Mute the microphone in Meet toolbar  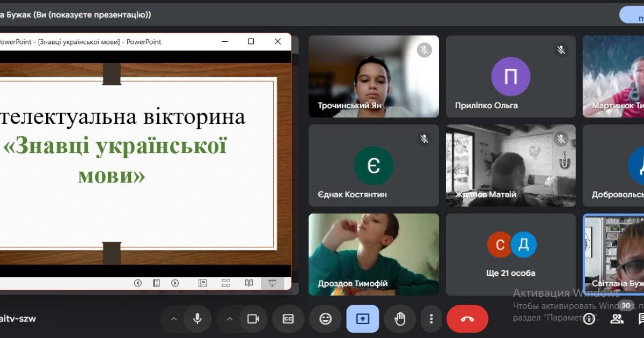[x=197, y=319]
